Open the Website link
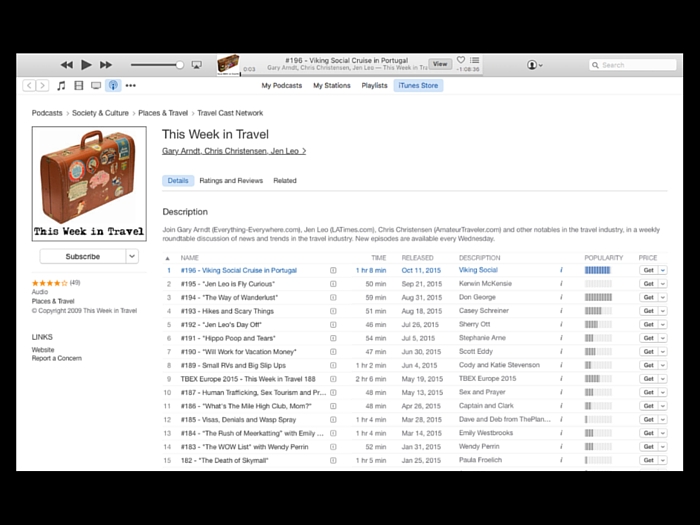 43,350
